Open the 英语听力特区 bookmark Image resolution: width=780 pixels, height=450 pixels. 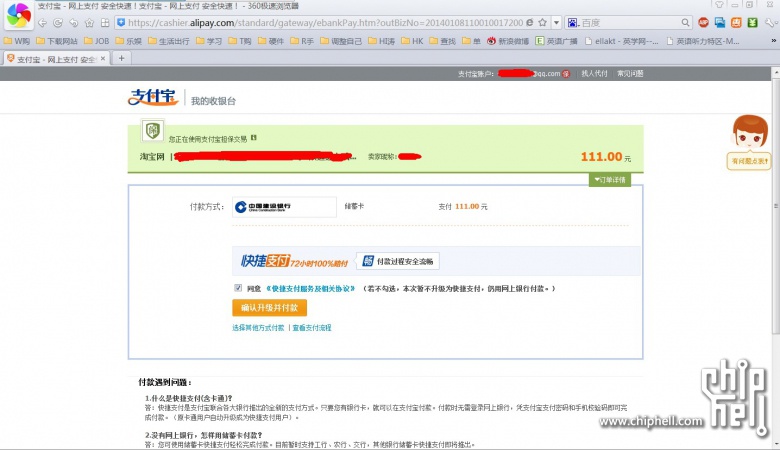[x=702, y=41]
